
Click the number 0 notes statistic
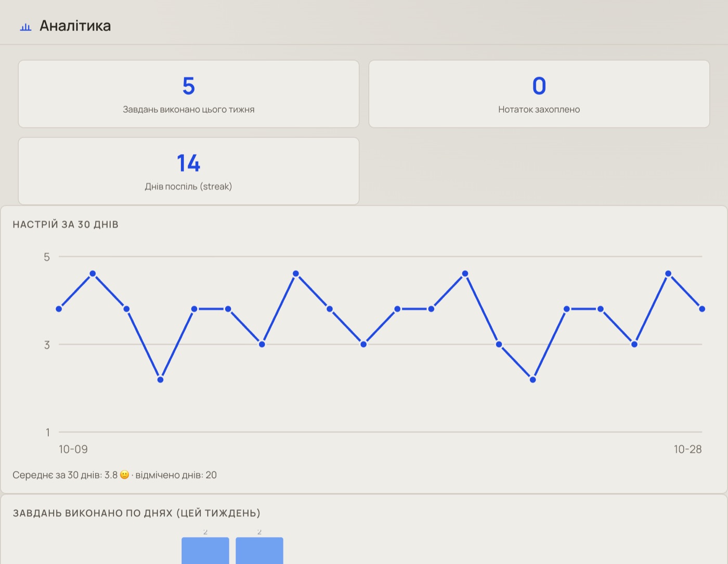pos(539,86)
